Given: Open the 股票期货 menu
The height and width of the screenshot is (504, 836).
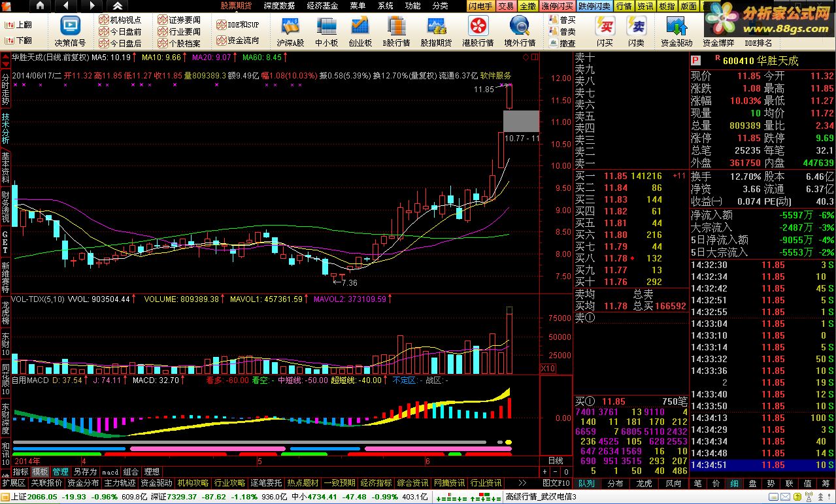Looking at the screenshot, I should click(x=236, y=6).
